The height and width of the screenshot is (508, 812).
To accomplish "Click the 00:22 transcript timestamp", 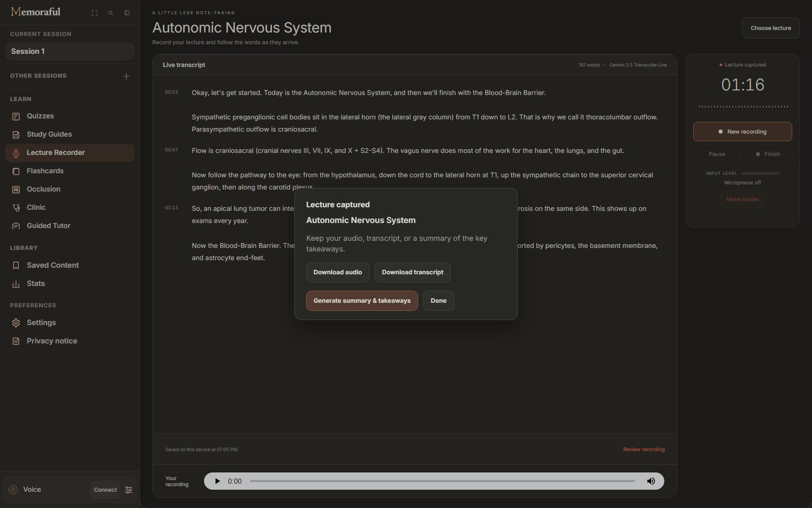I will [x=171, y=92].
